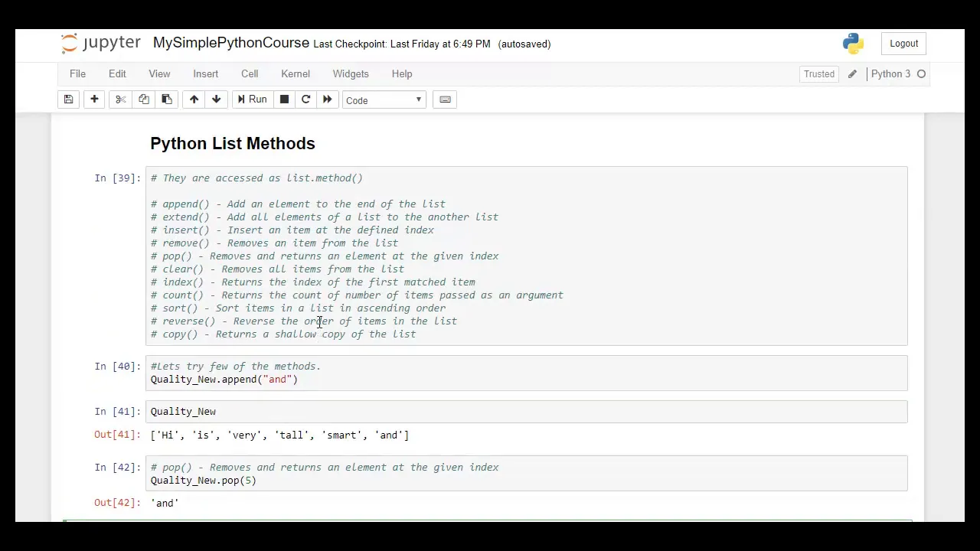This screenshot has width=980, height=551.
Task: Move selected cell up arrow
Action: pyautogui.click(x=194, y=99)
